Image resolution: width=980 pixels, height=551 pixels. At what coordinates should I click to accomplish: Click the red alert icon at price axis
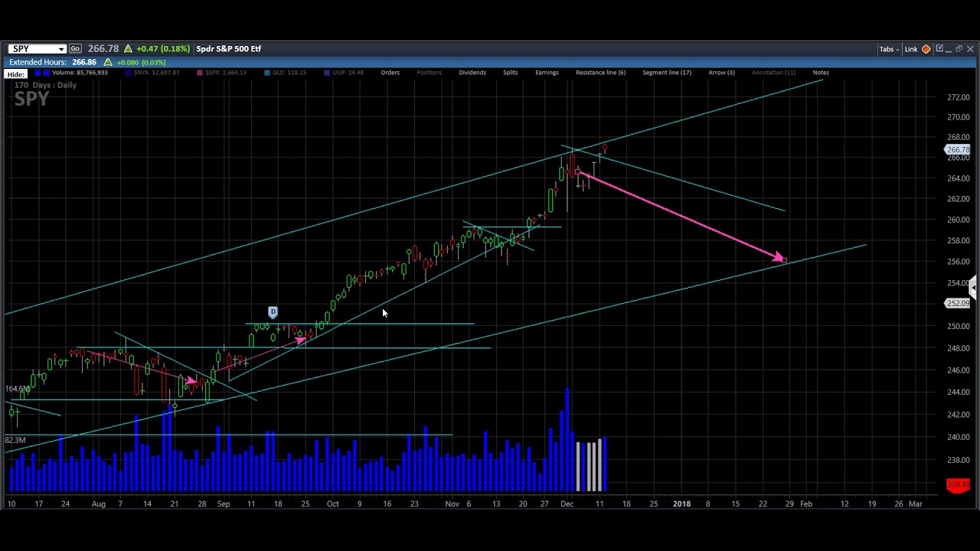[958, 484]
